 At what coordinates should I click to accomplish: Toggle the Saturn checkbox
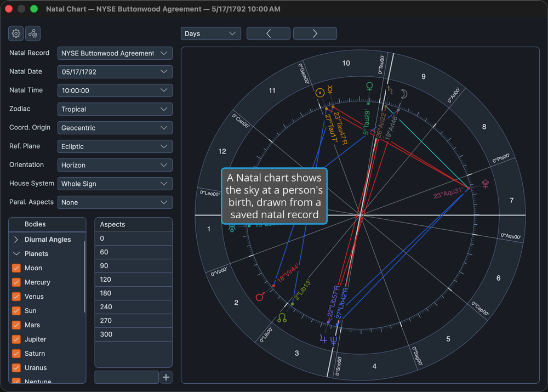click(x=16, y=354)
